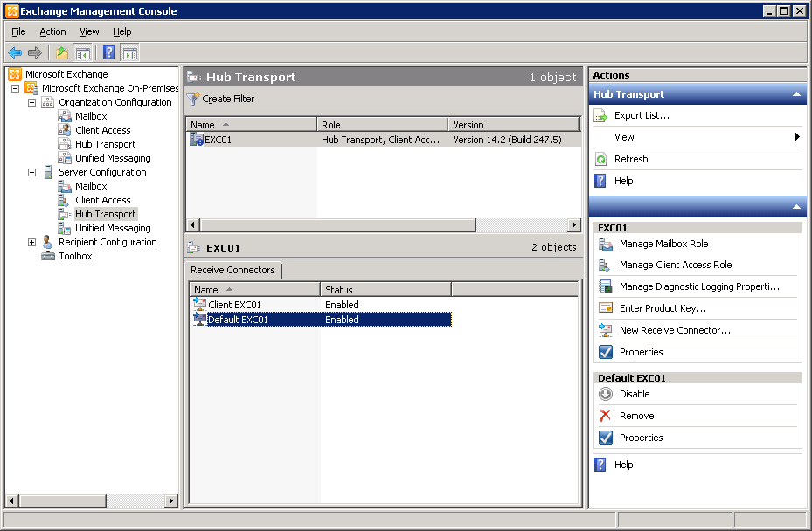Sort server list by Version column header
Viewport: 812px width, 531px height.
(x=514, y=125)
